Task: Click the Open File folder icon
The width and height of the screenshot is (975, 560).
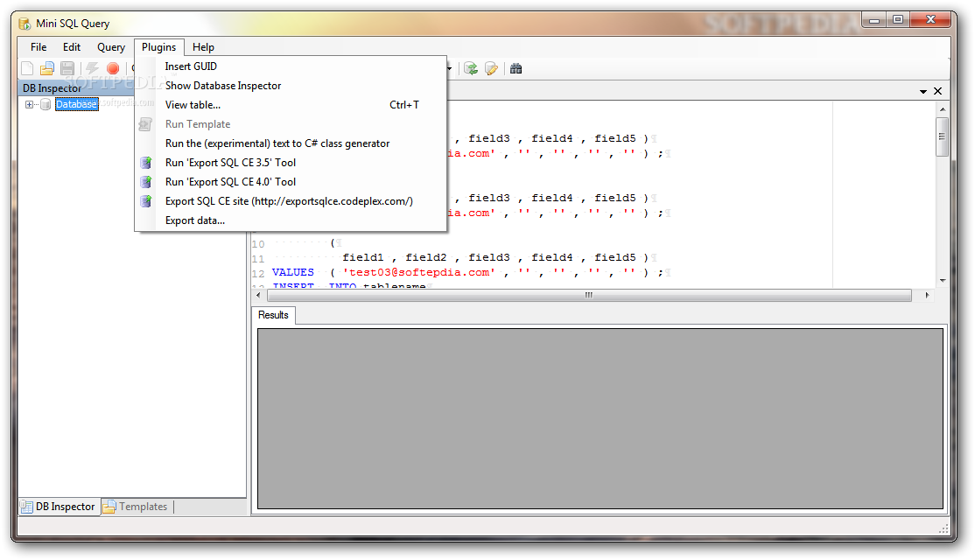Action: point(47,68)
